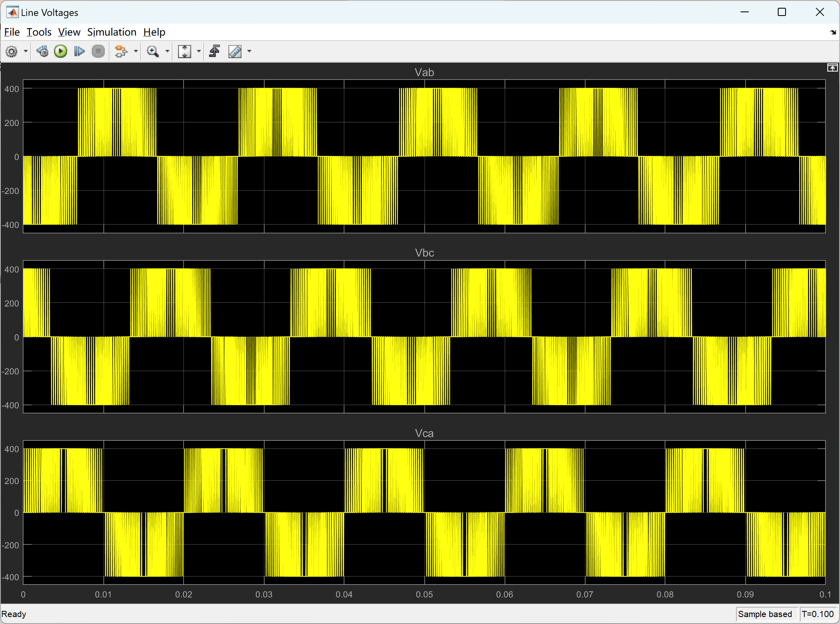Open the View menu

[x=69, y=32]
